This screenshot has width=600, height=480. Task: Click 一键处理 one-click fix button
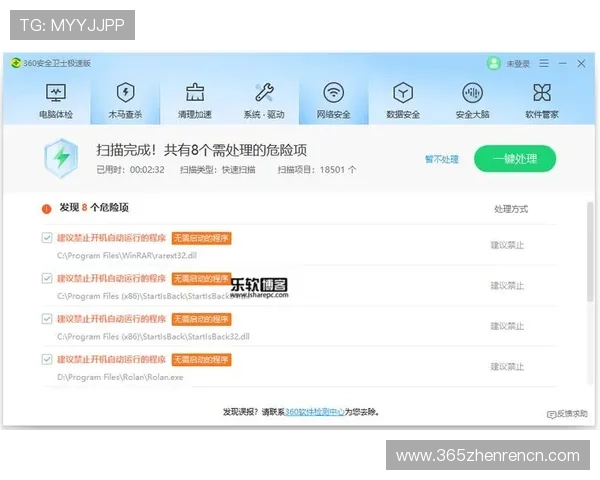click(x=515, y=159)
